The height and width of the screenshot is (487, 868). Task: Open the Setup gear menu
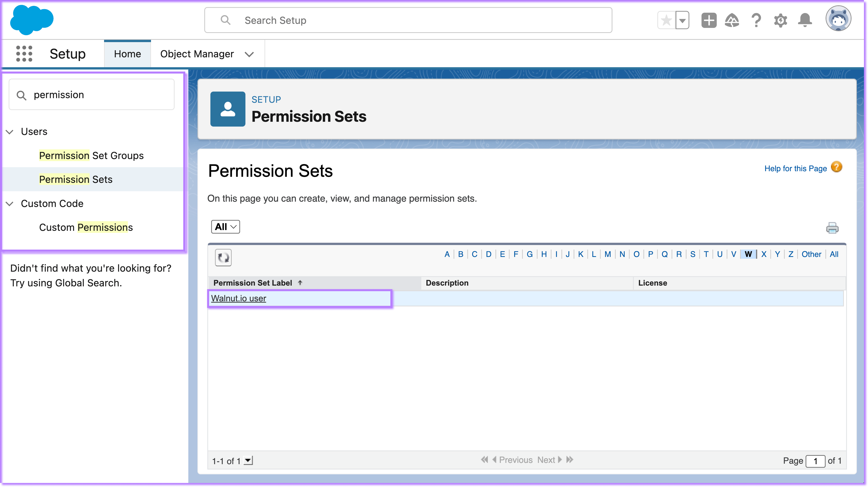780,21
